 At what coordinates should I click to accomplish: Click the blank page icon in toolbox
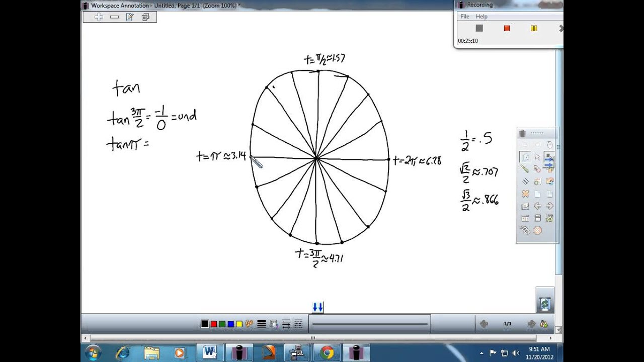pyautogui.click(x=537, y=194)
